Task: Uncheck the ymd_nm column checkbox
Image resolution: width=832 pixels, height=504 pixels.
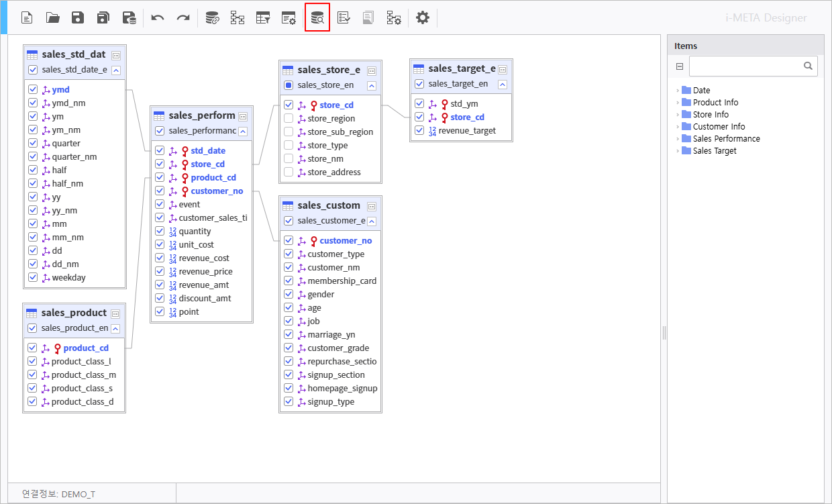Action: pyautogui.click(x=33, y=103)
